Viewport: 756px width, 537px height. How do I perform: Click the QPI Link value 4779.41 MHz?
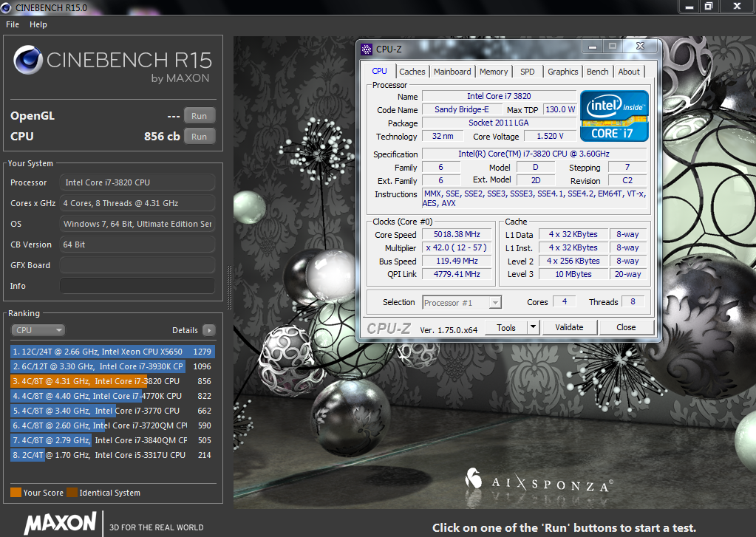[457, 274]
